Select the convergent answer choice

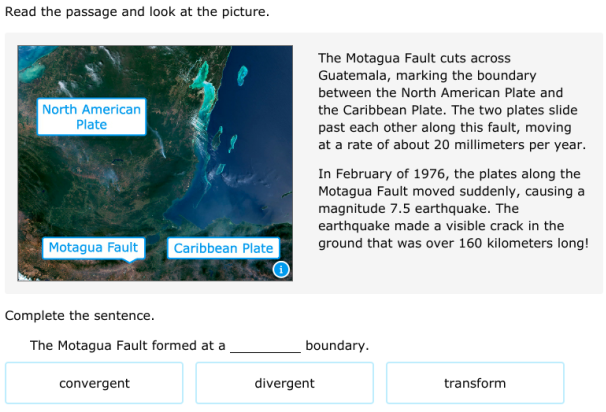click(94, 383)
